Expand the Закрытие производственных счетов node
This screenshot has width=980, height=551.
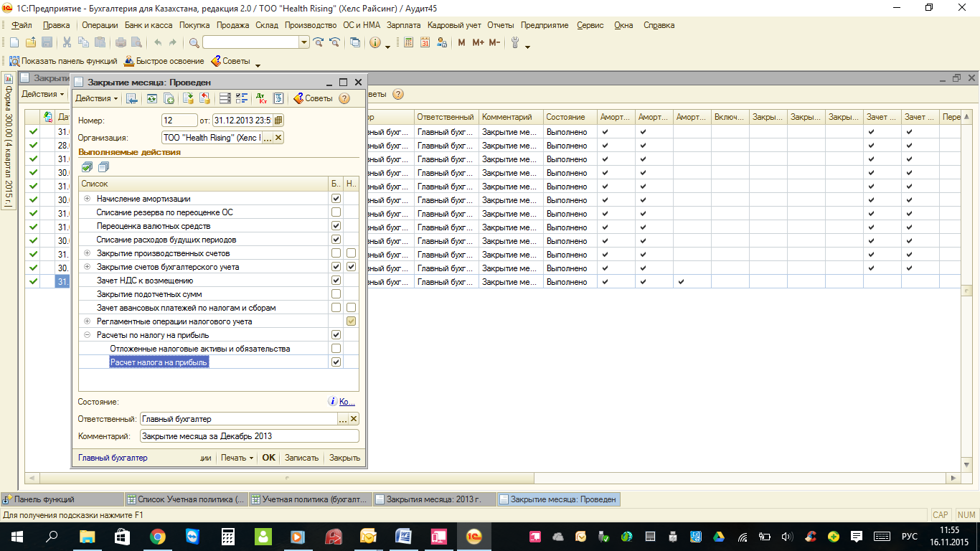(x=88, y=253)
